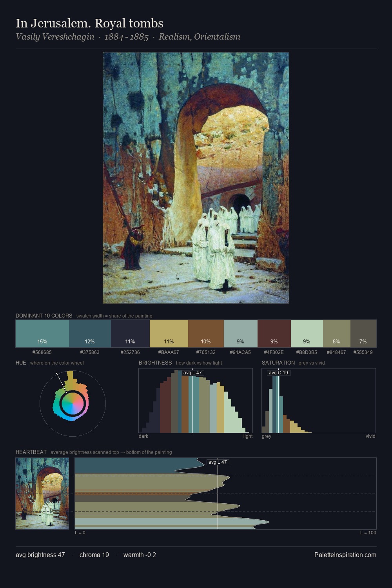Click the artist name Vasily Vereshchagin
392x588 pixels.
click(55, 37)
